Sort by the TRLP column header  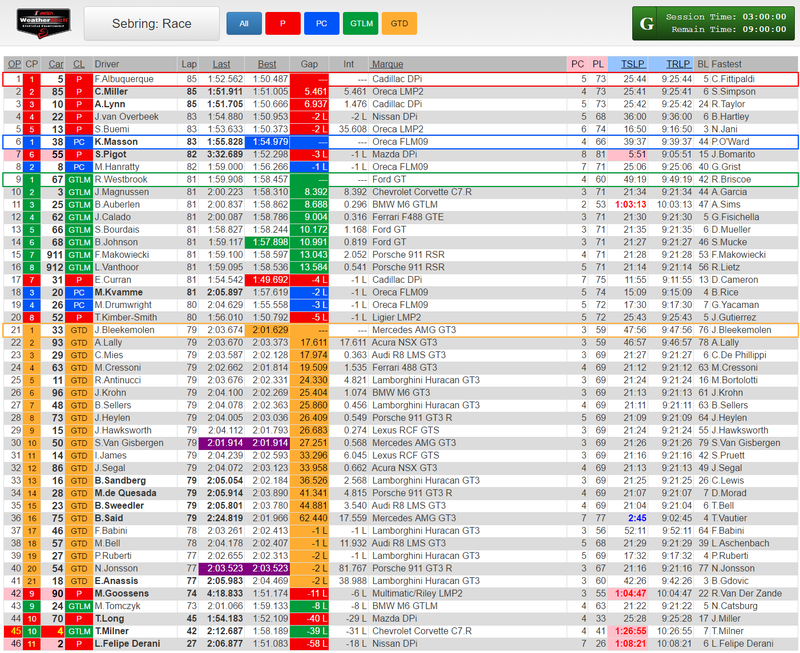[678, 64]
